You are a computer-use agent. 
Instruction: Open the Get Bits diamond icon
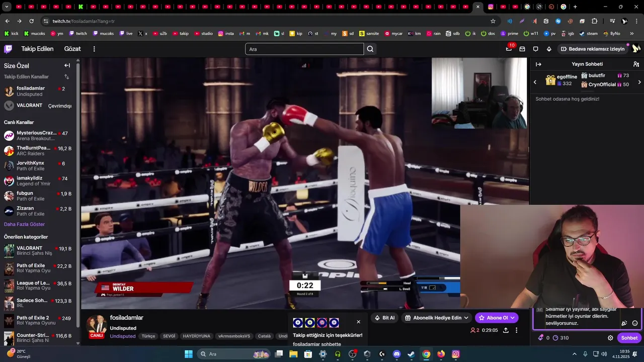click(x=549, y=49)
